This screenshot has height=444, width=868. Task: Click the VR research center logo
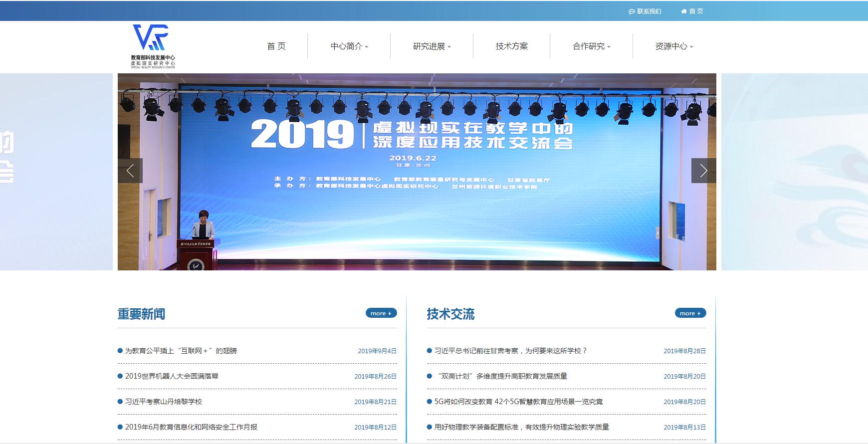(153, 46)
